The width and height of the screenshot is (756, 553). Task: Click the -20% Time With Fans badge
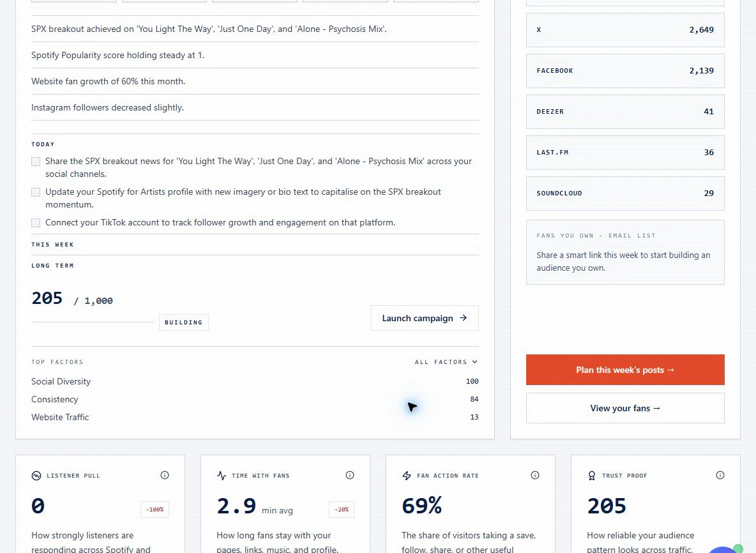pyautogui.click(x=342, y=510)
